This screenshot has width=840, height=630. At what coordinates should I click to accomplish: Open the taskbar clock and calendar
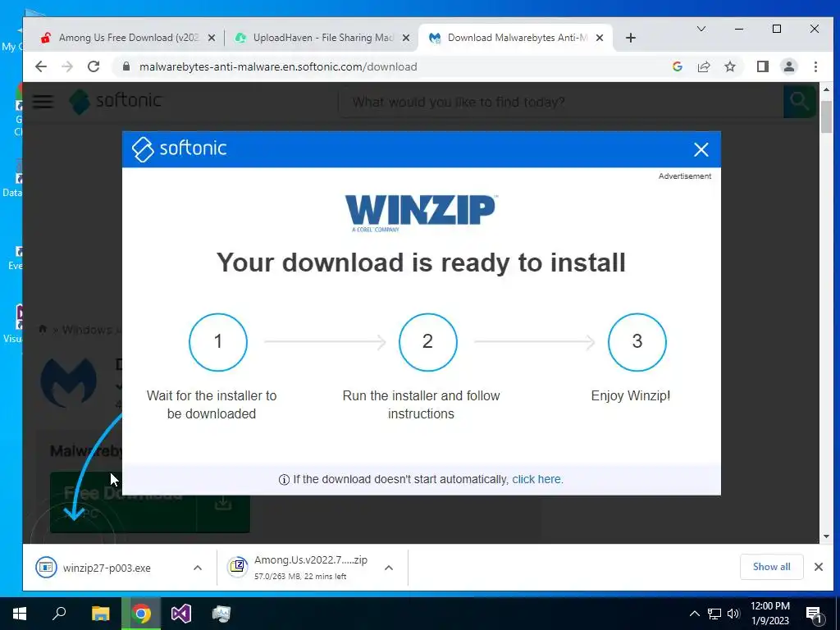pyautogui.click(x=770, y=614)
